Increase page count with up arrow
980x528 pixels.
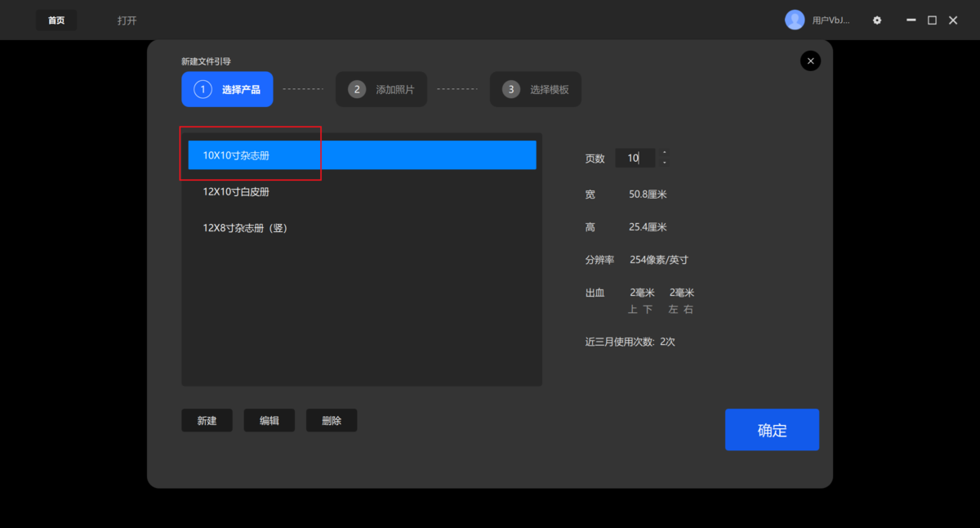coord(665,153)
